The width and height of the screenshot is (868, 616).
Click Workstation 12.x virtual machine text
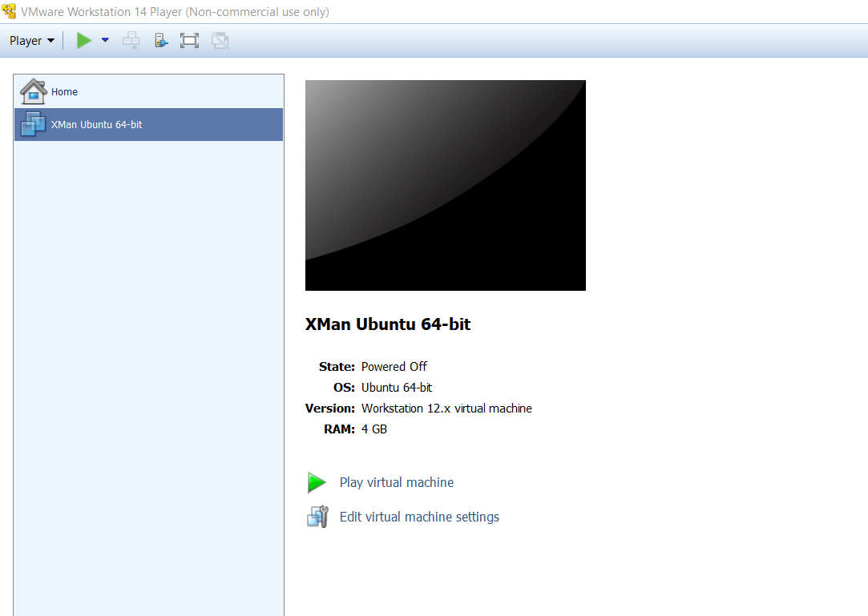tap(446, 409)
